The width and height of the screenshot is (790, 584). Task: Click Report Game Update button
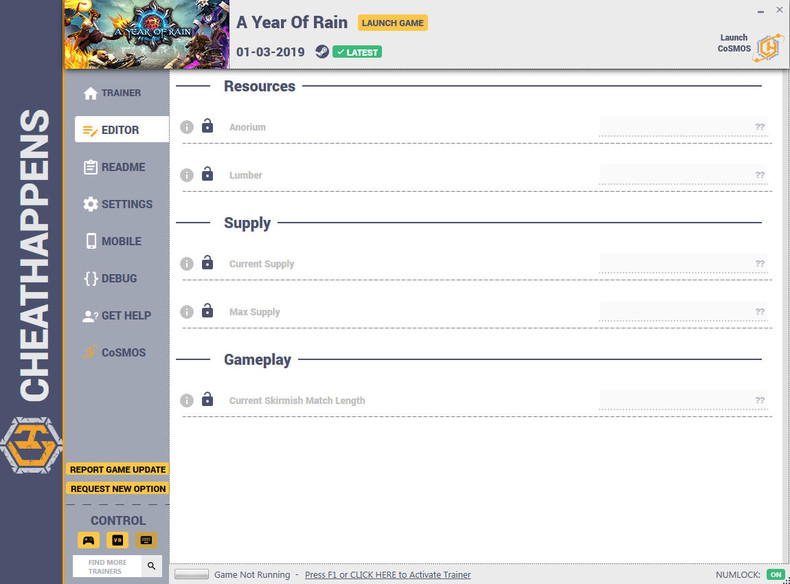pyautogui.click(x=117, y=469)
